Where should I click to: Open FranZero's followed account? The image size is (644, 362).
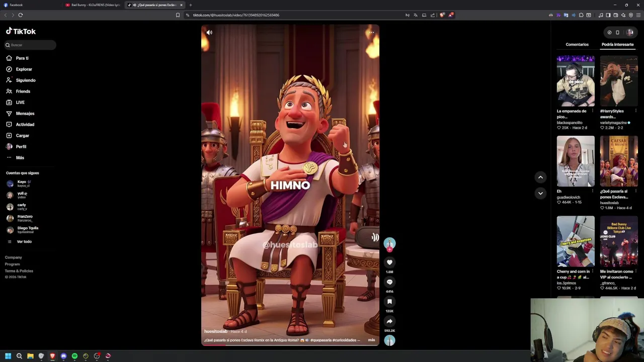click(20, 218)
